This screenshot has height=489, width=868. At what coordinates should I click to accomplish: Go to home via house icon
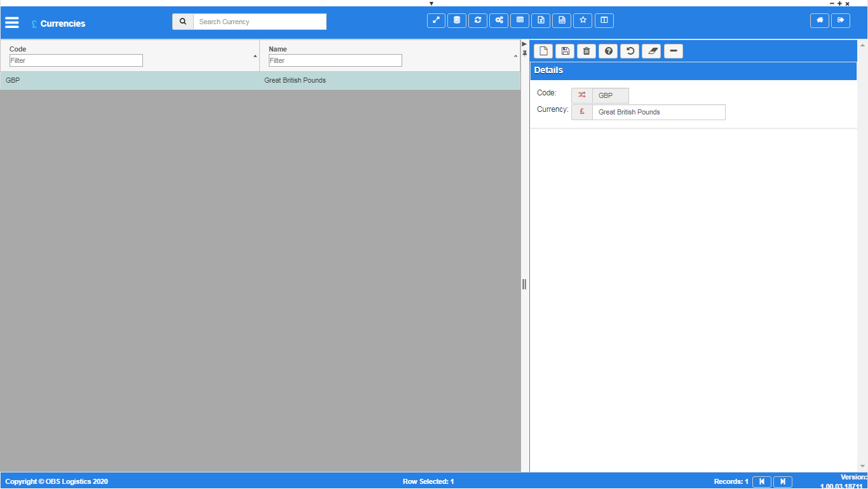820,20
